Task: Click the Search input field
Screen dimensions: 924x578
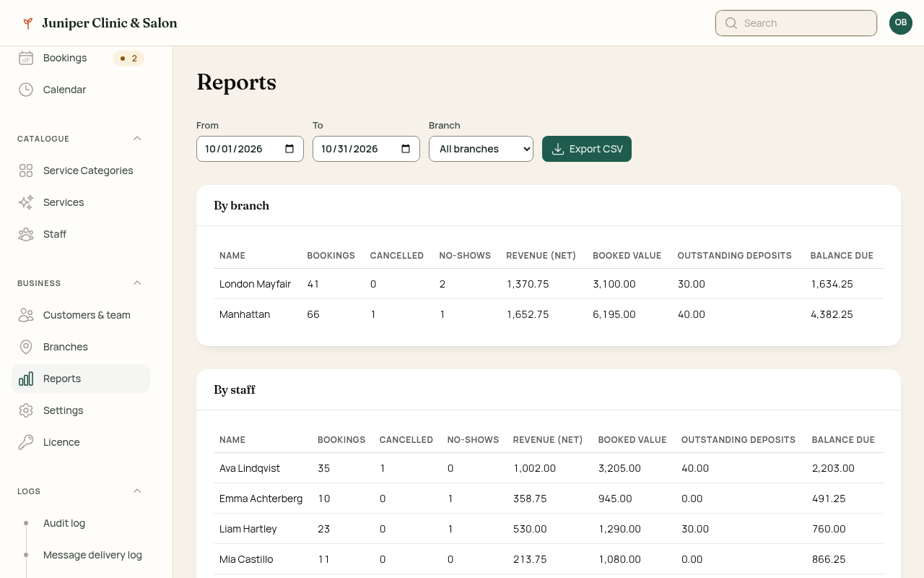Action: click(796, 23)
